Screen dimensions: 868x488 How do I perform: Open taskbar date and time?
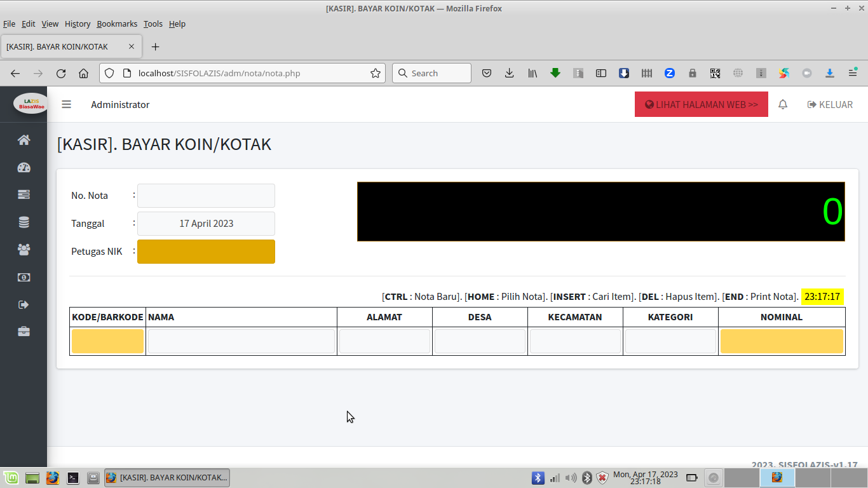pos(646,478)
